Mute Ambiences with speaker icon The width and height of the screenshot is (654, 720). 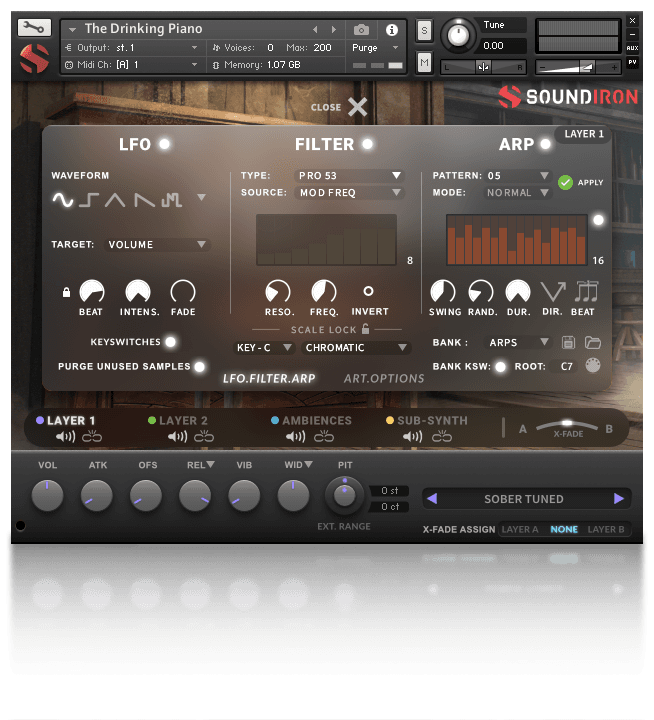point(295,436)
